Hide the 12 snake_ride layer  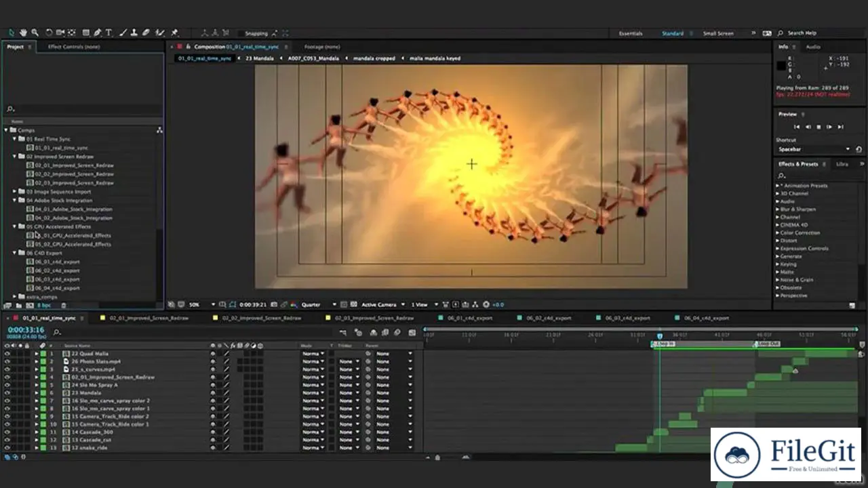click(x=7, y=447)
